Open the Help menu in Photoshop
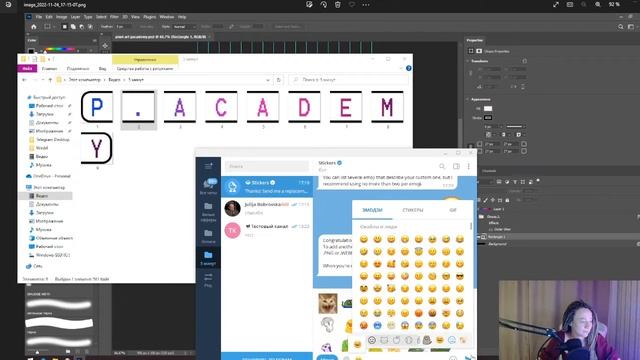Viewport: 640px width, 360px height. 182,17
